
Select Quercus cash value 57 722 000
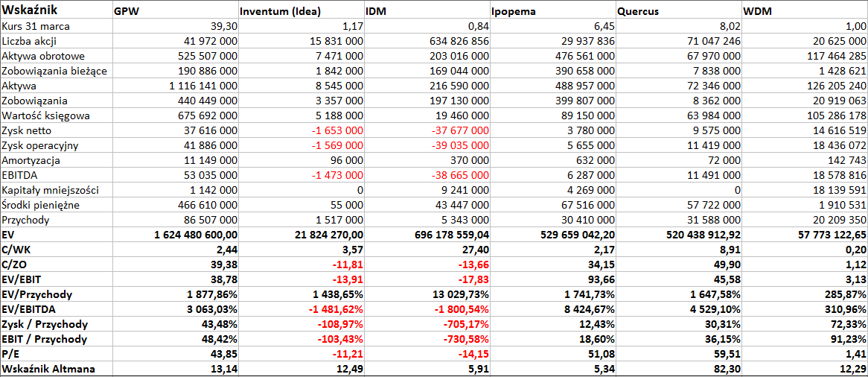(x=712, y=206)
